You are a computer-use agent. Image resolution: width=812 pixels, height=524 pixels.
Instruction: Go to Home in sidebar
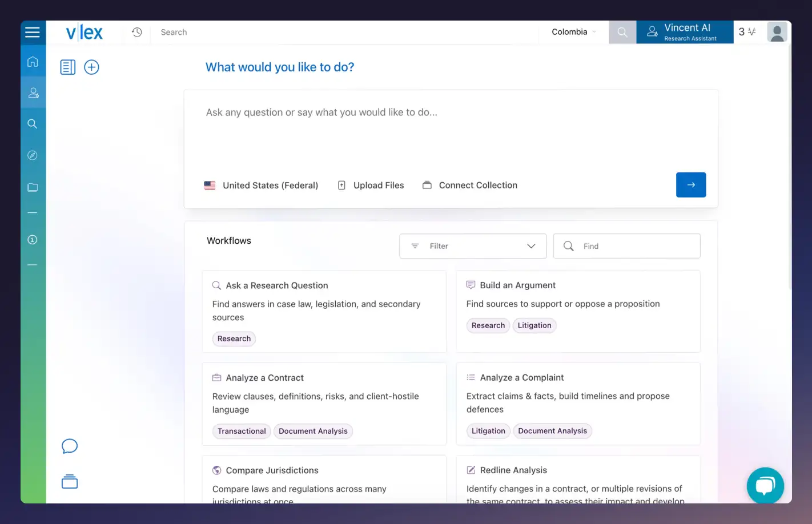(x=33, y=62)
